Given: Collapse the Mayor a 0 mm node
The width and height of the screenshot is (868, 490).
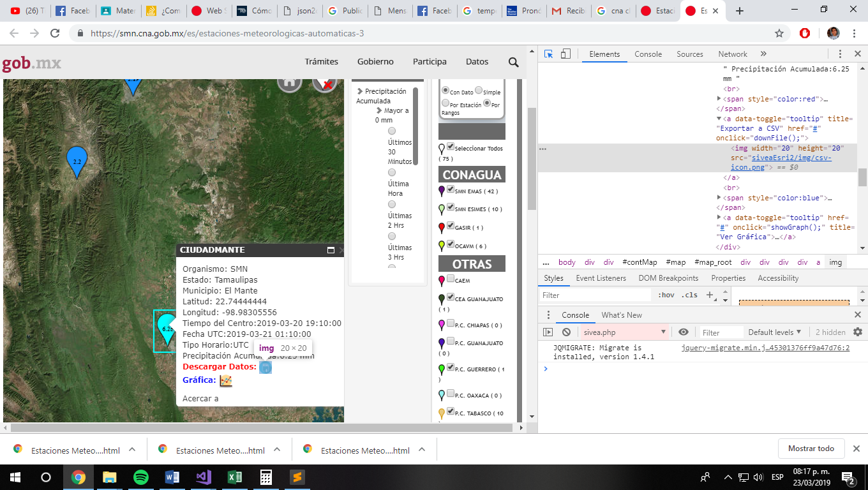Looking at the screenshot, I should pos(379,111).
